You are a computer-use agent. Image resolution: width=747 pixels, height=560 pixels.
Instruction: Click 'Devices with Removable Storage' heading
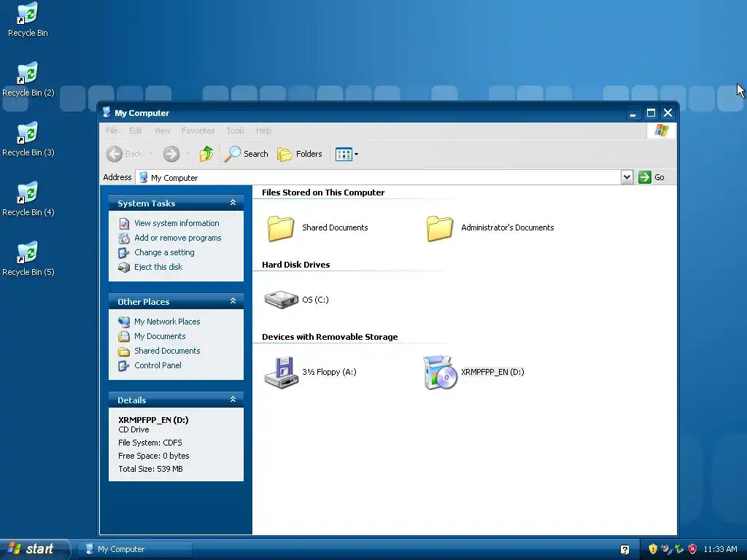330,337
